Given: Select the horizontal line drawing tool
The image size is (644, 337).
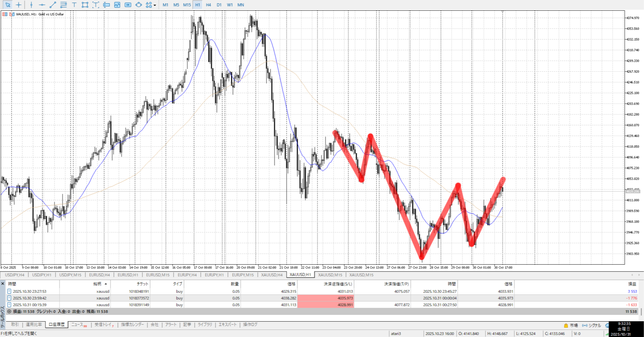Looking at the screenshot, I should click(x=42, y=5).
